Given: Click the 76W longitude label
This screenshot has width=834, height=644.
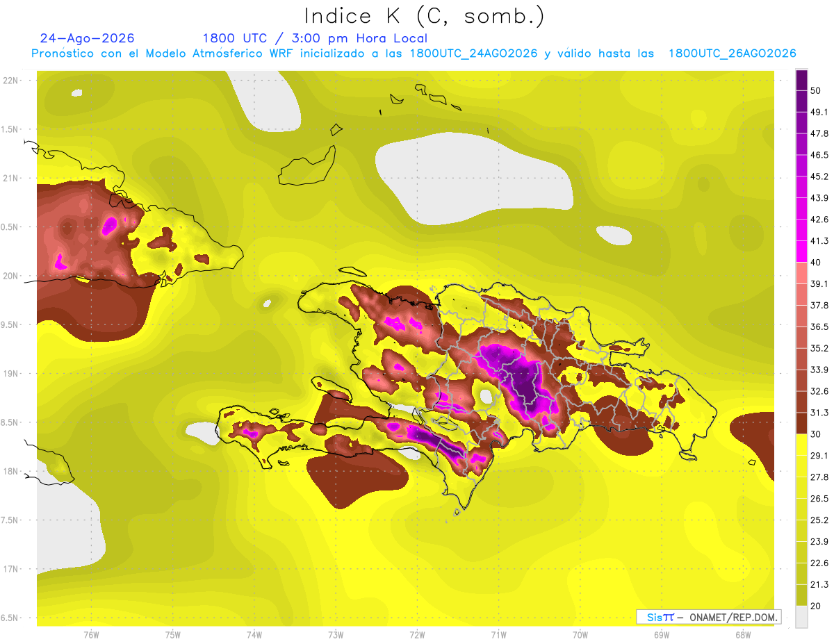Looking at the screenshot, I should 91,635.
